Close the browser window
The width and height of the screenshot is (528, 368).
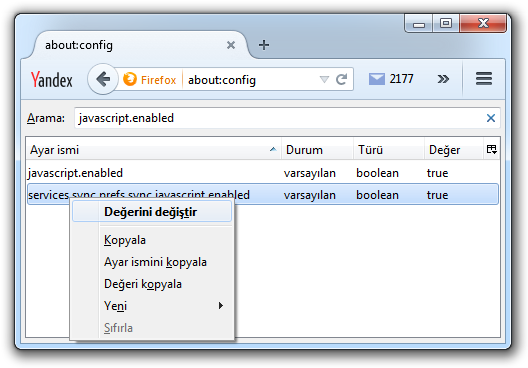pos(483,23)
